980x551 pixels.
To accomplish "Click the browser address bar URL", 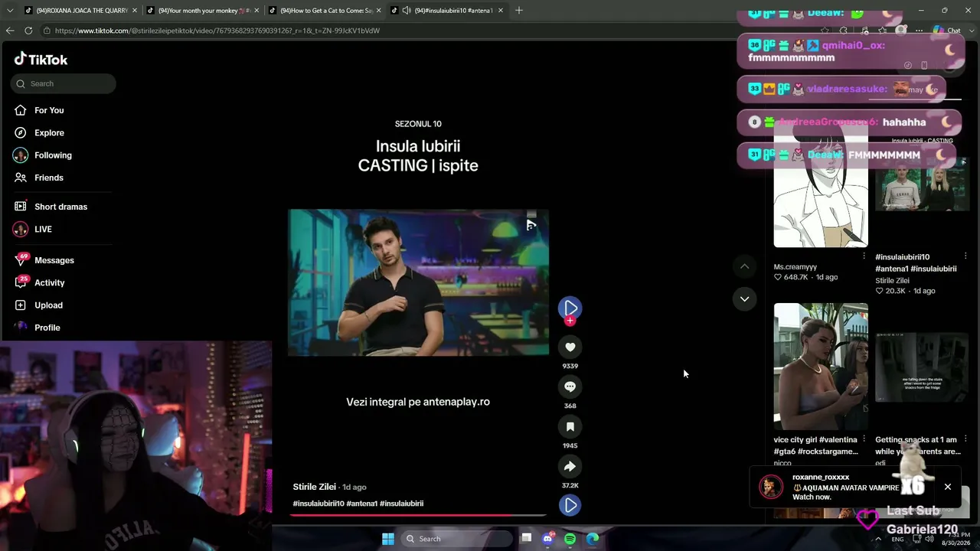I will tap(217, 31).
